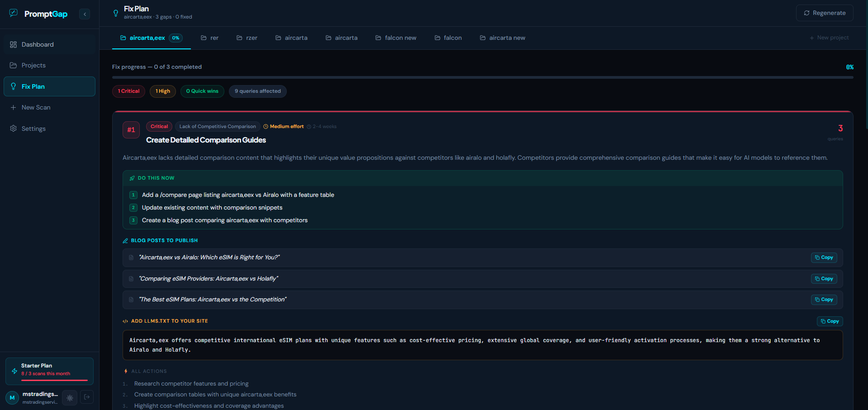Click the logout icon
The image size is (868, 410).
click(87, 397)
